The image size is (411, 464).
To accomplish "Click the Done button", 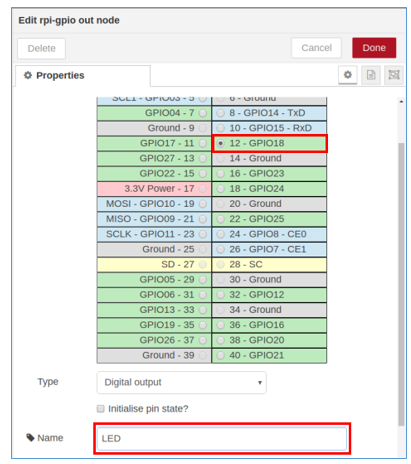I will pyautogui.click(x=374, y=48).
